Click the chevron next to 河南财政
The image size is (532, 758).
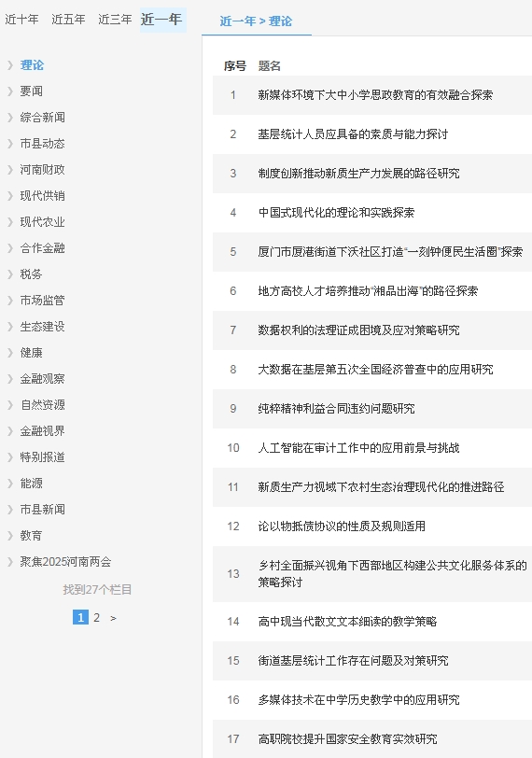point(10,169)
